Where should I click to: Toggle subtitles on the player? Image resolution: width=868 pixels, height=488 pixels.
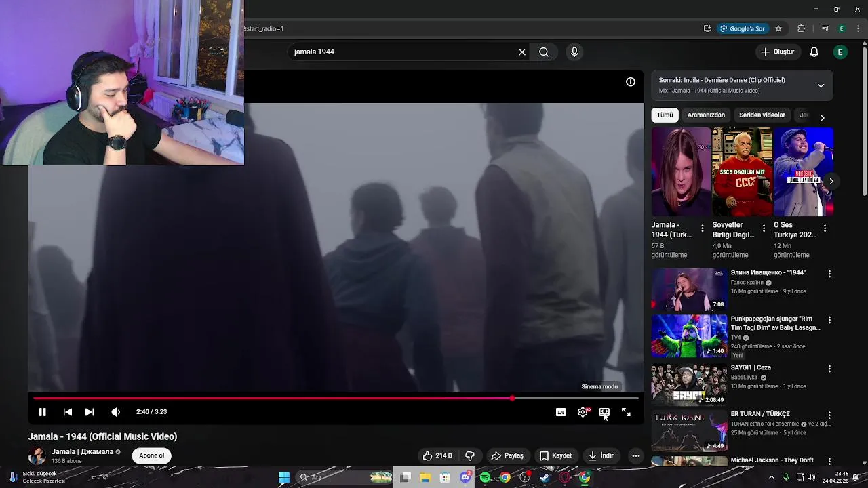pyautogui.click(x=561, y=412)
